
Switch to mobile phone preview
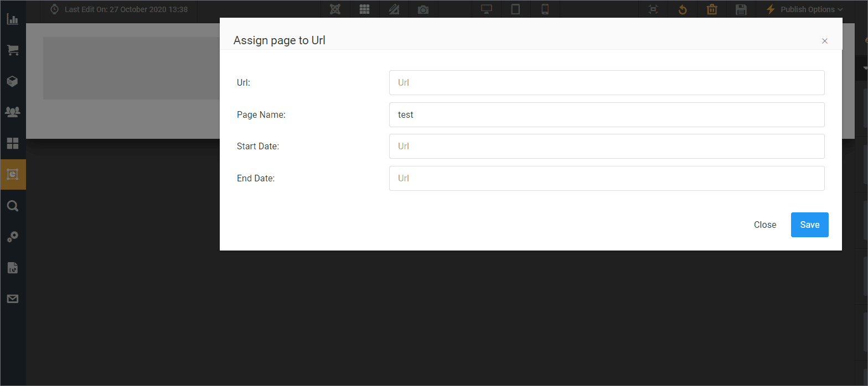(x=545, y=9)
